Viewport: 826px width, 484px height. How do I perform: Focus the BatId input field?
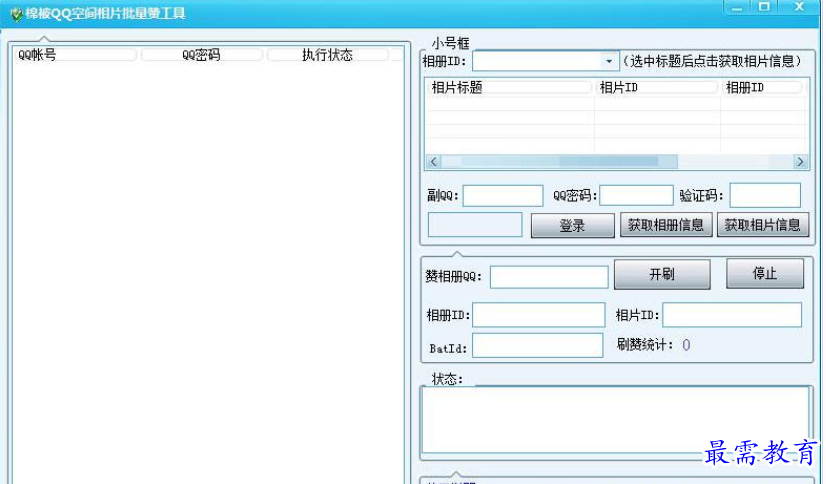[537, 345]
